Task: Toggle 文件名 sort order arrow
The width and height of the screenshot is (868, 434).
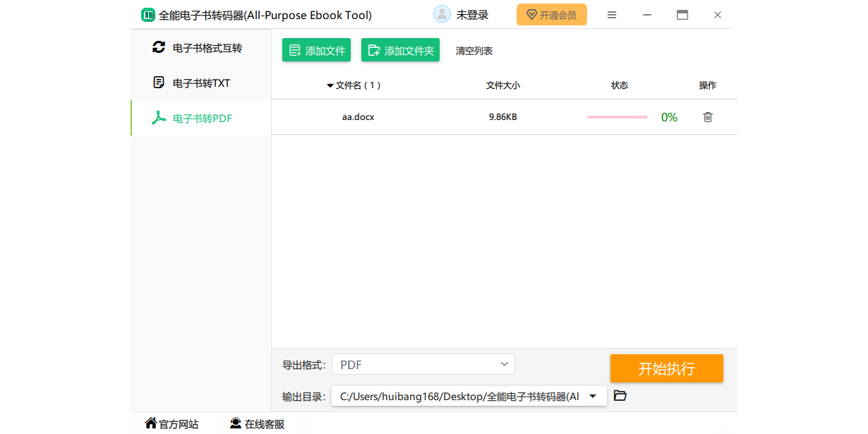Action: click(x=330, y=85)
